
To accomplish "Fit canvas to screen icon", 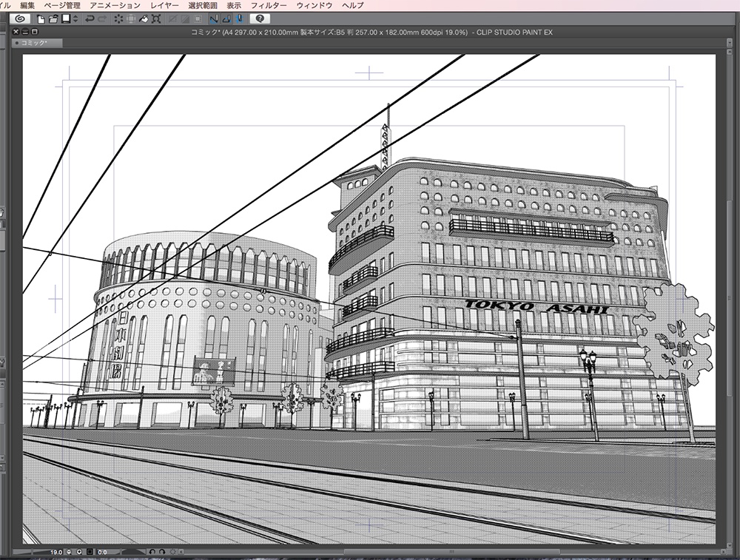I will pyautogui.click(x=90, y=552).
